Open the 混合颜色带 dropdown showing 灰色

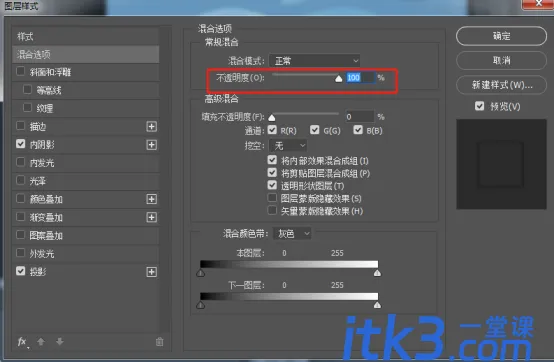(x=292, y=233)
